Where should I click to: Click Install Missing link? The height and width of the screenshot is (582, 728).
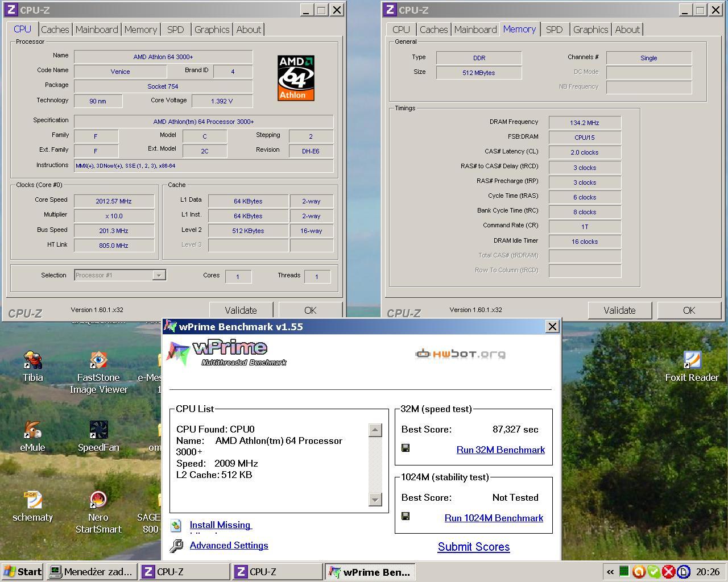tap(220, 525)
